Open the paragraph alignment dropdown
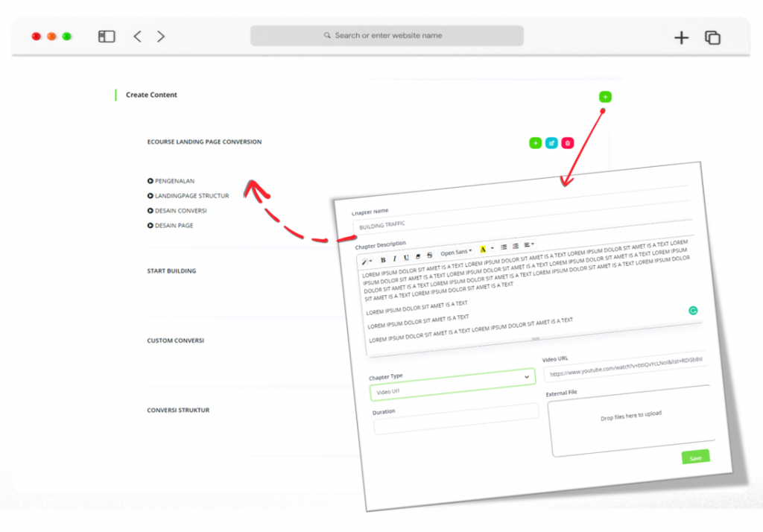This screenshot has height=532, width=763. coord(529,244)
